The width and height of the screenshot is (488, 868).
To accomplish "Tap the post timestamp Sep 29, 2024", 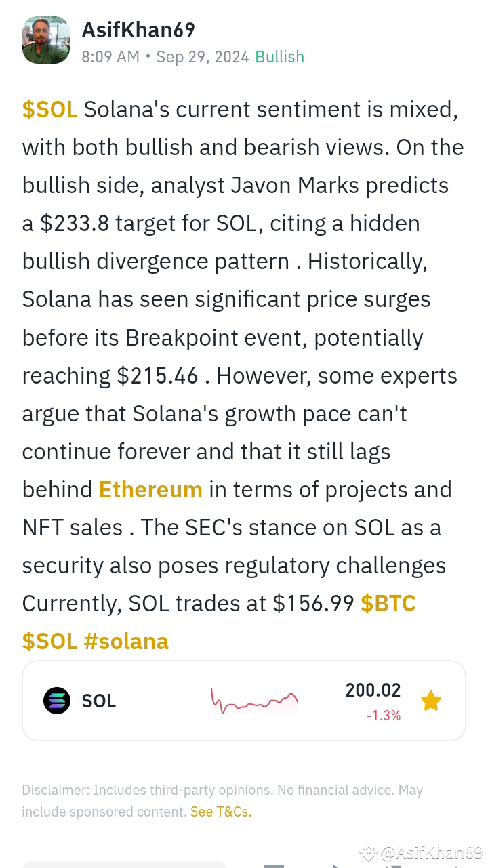I will (x=203, y=57).
